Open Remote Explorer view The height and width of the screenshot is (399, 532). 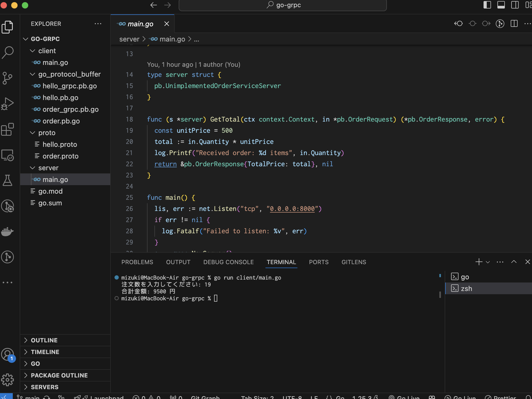[x=8, y=155]
